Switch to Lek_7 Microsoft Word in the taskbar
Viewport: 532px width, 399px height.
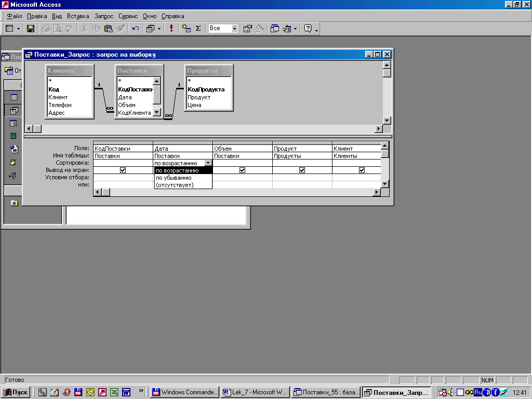coord(255,392)
